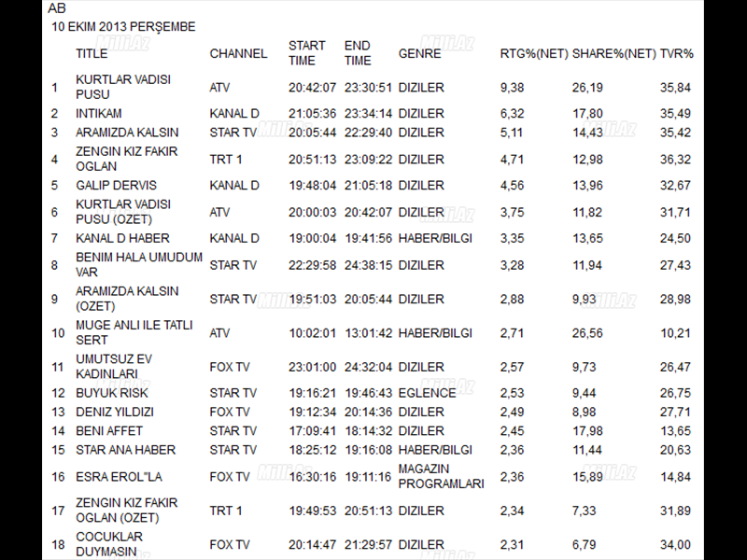Select the INTIKAM title in row 2

99,114
